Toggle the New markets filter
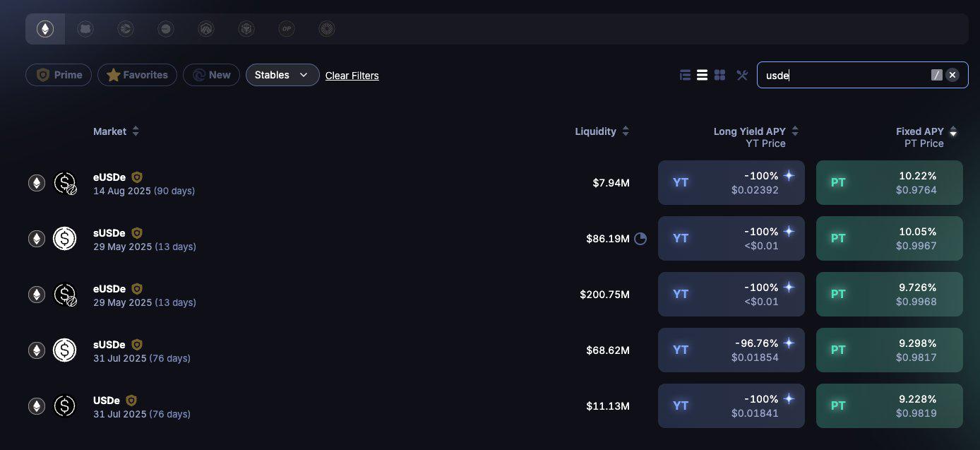The image size is (980, 450). coord(211,75)
